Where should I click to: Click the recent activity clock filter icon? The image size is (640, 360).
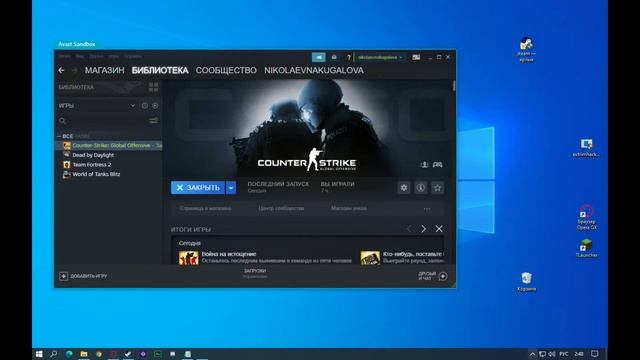click(144, 105)
